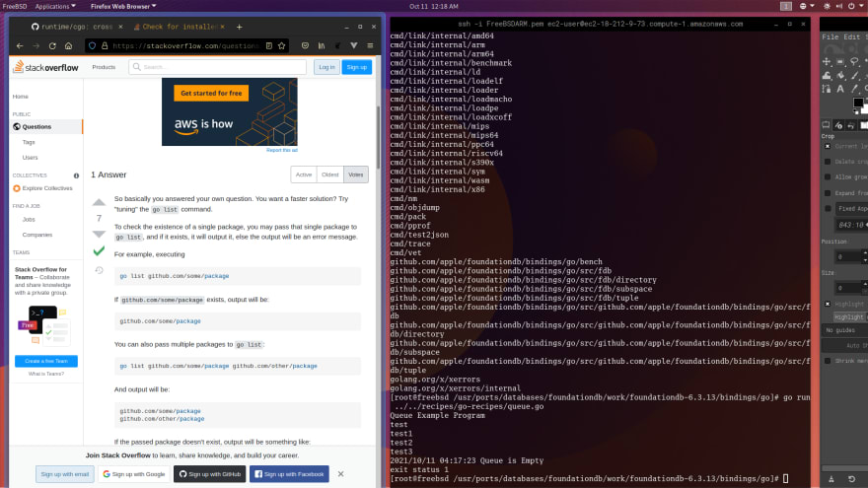The height and width of the screenshot is (488, 868).
Task: Open GIMP Undo History tab icon
Action: [851, 125]
